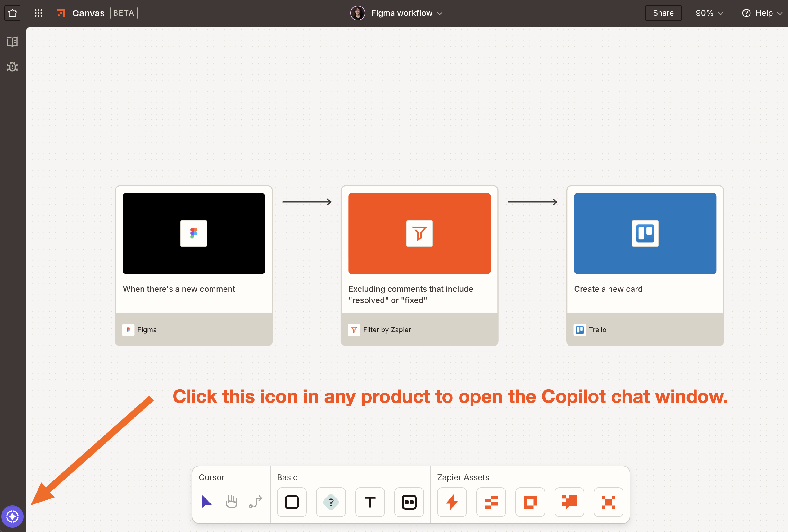The width and height of the screenshot is (788, 532).
Task: Click the Trello logo in the blue card
Action: coord(645,233)
